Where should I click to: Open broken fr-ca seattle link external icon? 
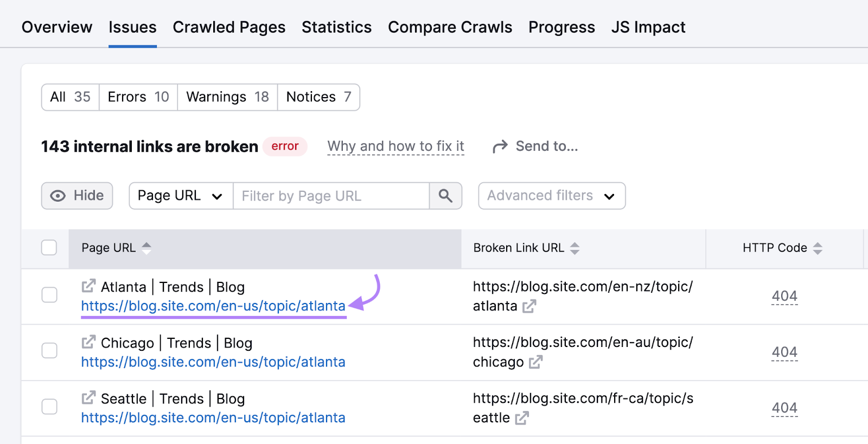pyautogui.click(x=521, y=418)
